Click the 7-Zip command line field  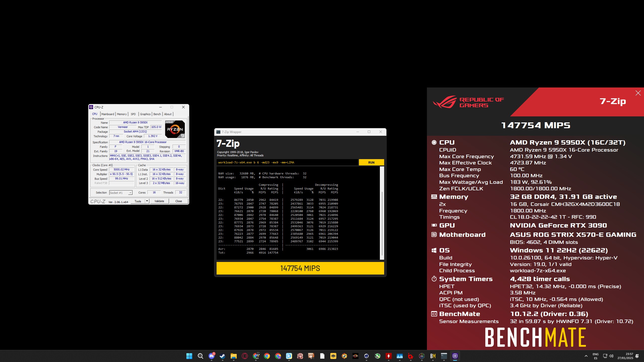[287, 162]
